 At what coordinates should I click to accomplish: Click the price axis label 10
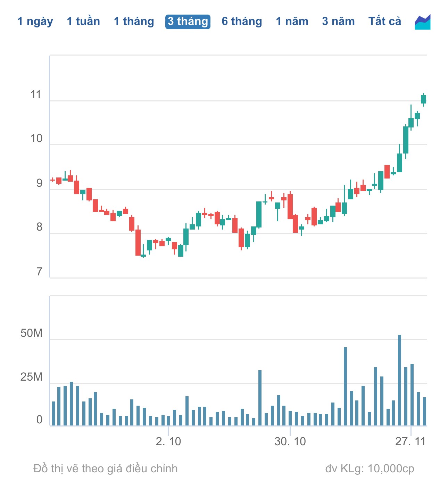click(36, 139)
